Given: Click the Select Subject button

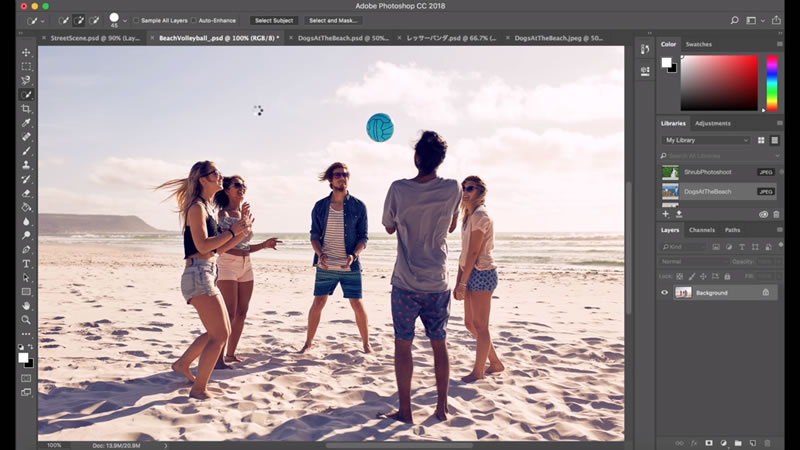Looking at the screenshot, I should click(x=273, y=20).
